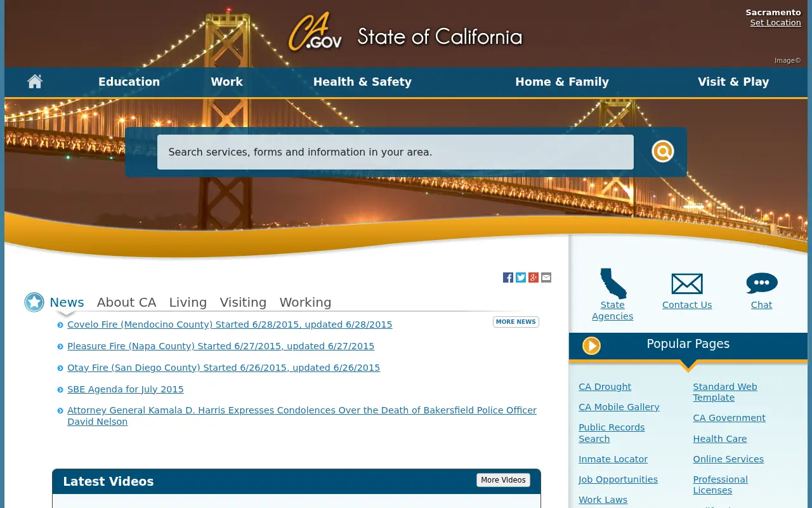Switch to the Living tab

point(188,302)
